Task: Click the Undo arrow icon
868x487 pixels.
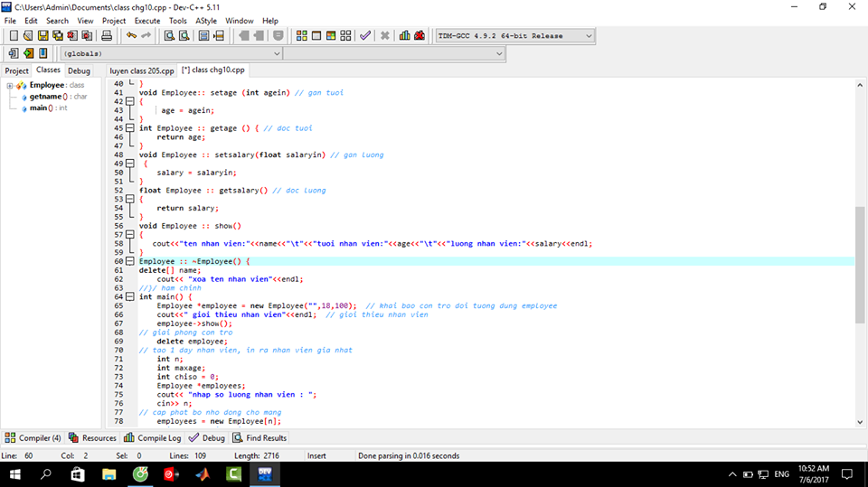Action: 131,36
